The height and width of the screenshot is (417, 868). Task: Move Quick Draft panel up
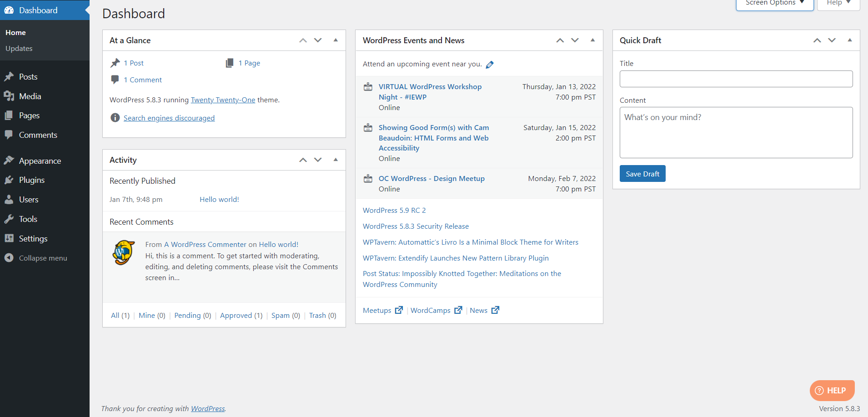(x=817, y=40)
